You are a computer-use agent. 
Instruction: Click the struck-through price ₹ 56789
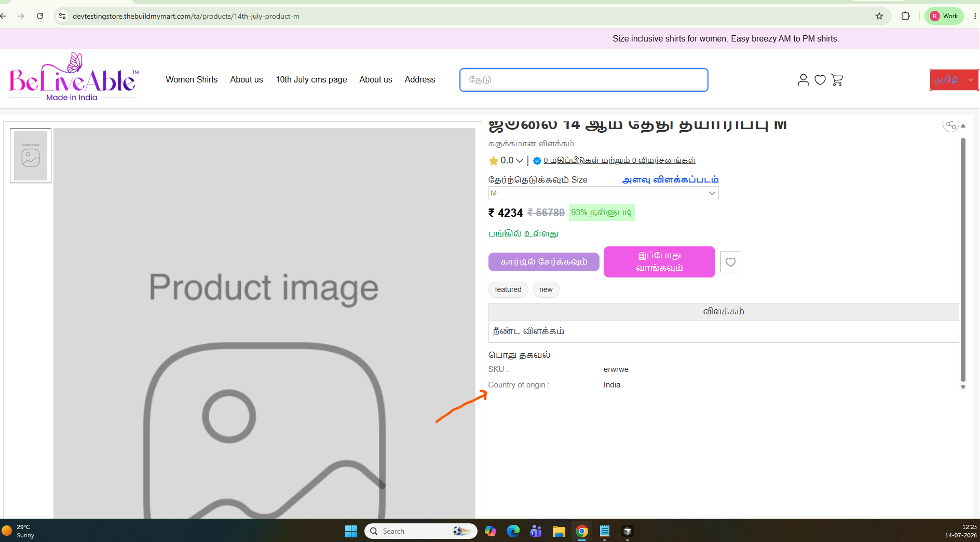(546, 213)
